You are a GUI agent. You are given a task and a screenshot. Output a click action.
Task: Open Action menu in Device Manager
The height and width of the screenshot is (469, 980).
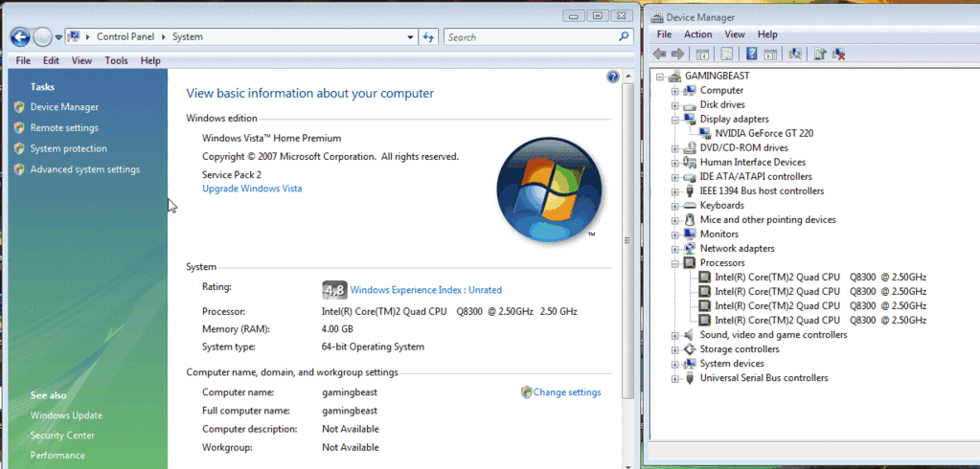pyautogui.click(x=698, y=34)
